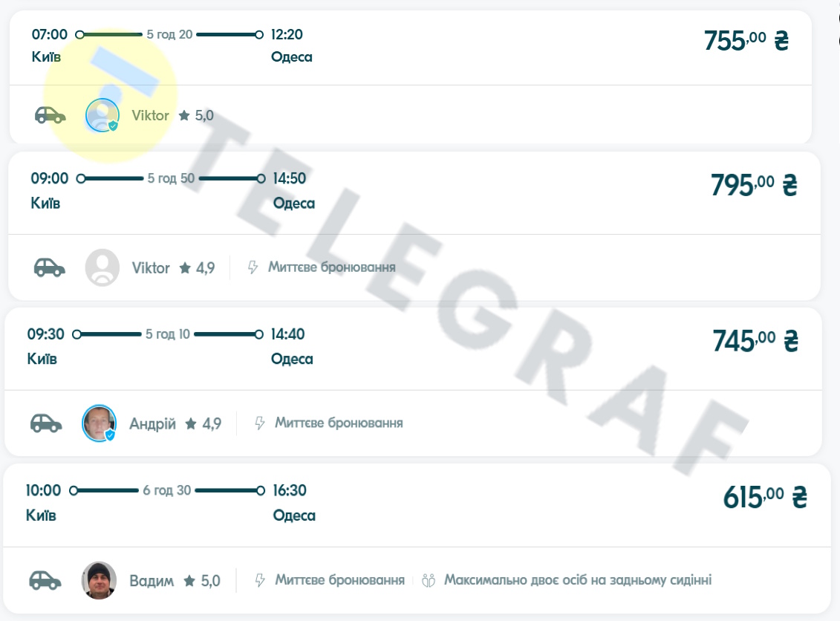Viewport: 840px width, 621px height.
Task: Click the two-passengers back seat icon
Action: [x=427, y=580]
